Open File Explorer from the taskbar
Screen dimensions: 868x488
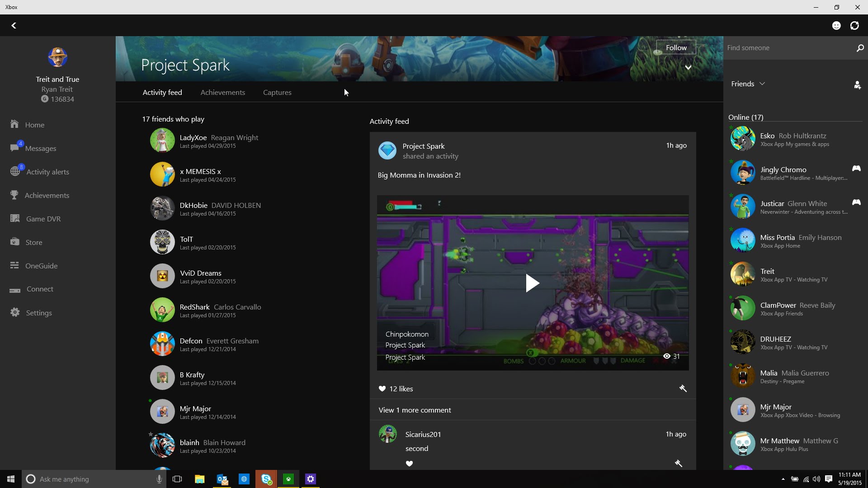(x=199, y=479)
